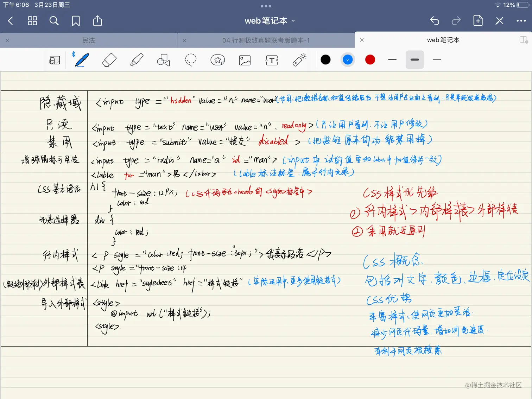Add a new page
The height and width of the screenshot is (399, 532).
478,21
